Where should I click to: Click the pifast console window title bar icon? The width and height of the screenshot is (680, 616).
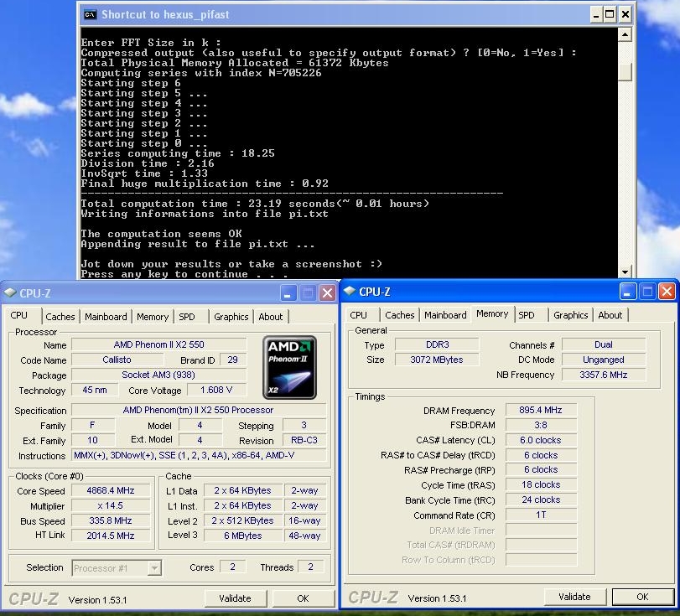point(90,14)
